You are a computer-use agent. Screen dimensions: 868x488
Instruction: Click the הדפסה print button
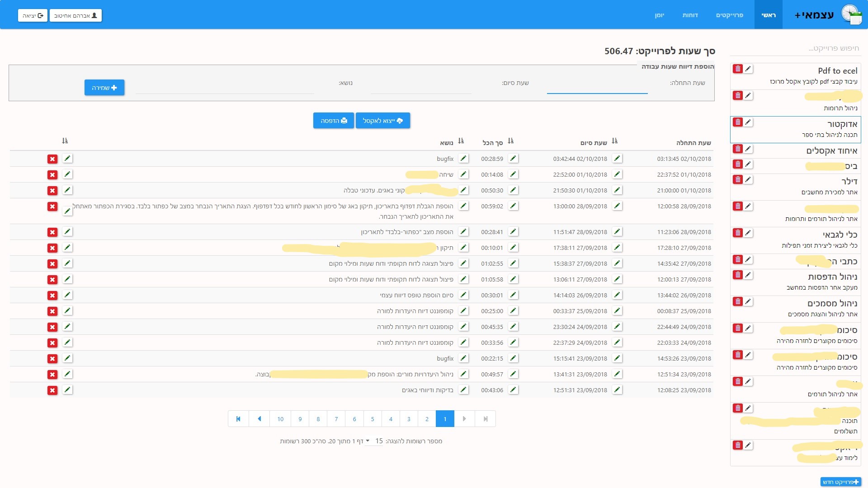334,121
